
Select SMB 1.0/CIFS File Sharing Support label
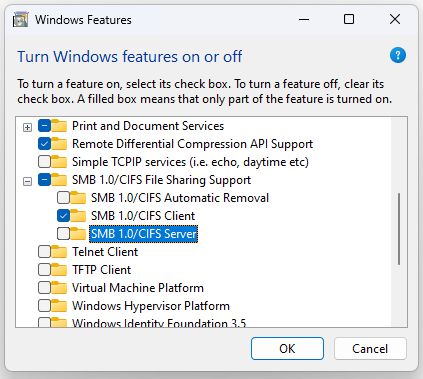point(161,180)
